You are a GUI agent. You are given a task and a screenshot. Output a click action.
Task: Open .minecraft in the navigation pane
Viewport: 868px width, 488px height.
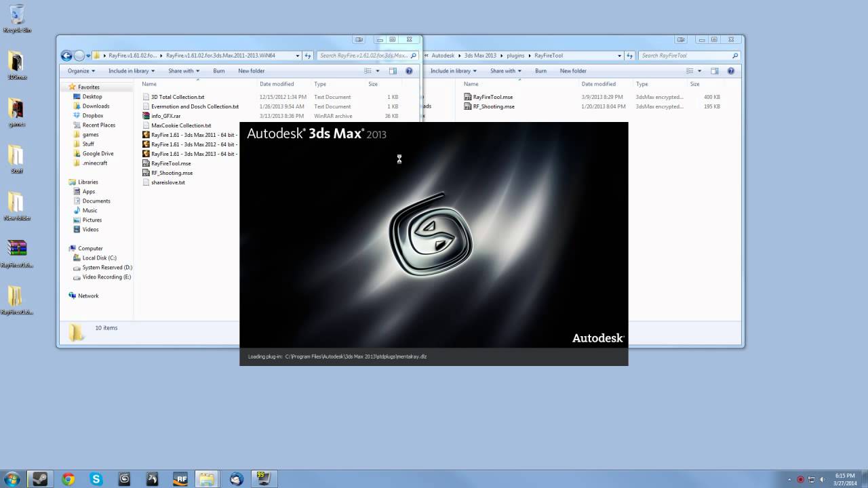(94, 163)
